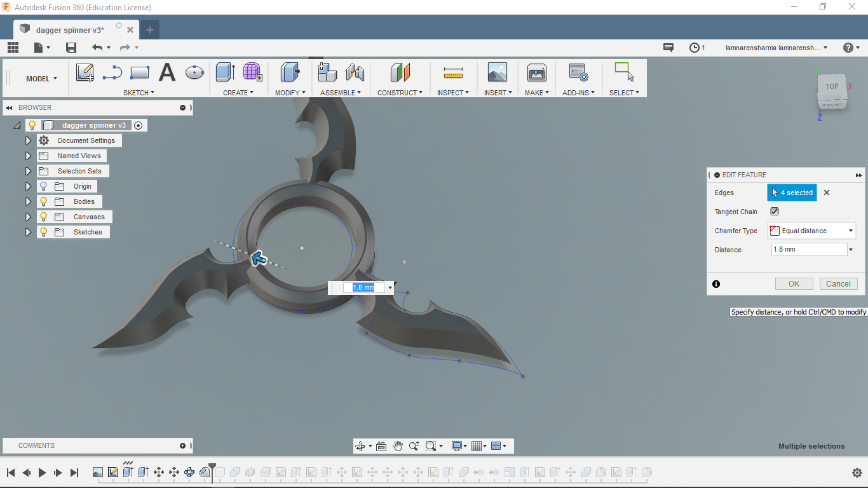
Task: Click the Pan hand icon
Action: pos(398,446)
